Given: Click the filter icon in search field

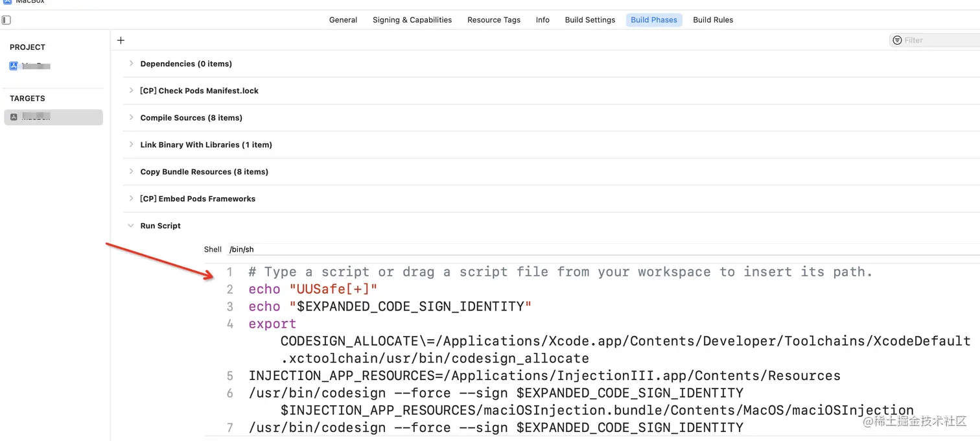Looking at the screenshot, I should [x=897, y=40].
